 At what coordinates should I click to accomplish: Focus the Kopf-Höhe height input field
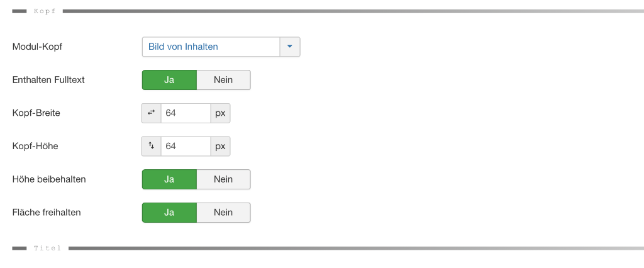click(185, 146)
